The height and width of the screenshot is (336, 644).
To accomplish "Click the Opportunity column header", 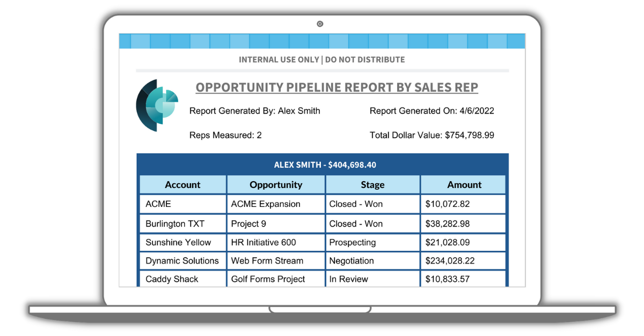I will (x=276, y=184).
